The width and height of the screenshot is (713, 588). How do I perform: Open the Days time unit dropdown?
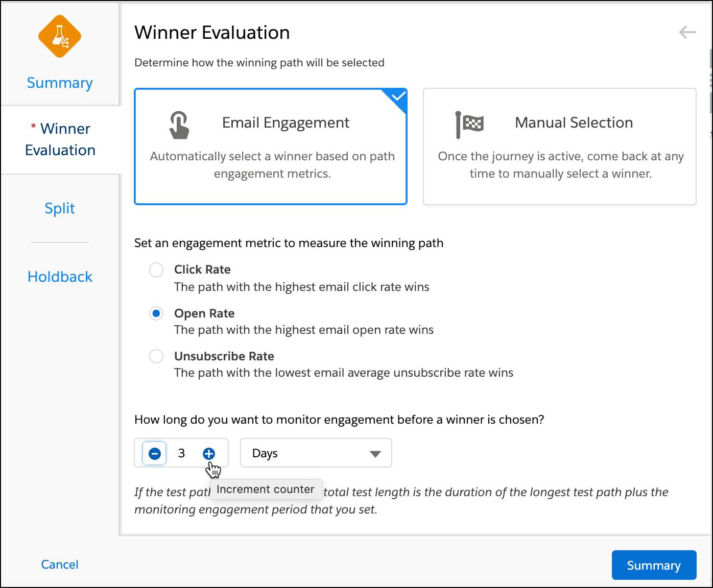(315, 453)
